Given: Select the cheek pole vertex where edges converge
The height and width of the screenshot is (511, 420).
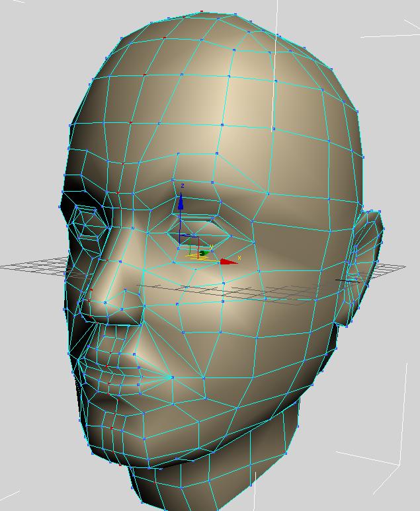Looking at the screenshot, I should click(172, 377).
